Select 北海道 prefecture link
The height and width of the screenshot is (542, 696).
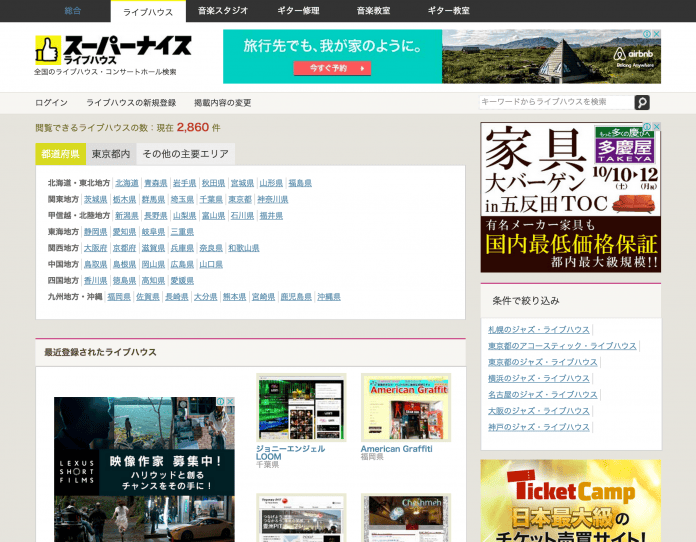127,183
